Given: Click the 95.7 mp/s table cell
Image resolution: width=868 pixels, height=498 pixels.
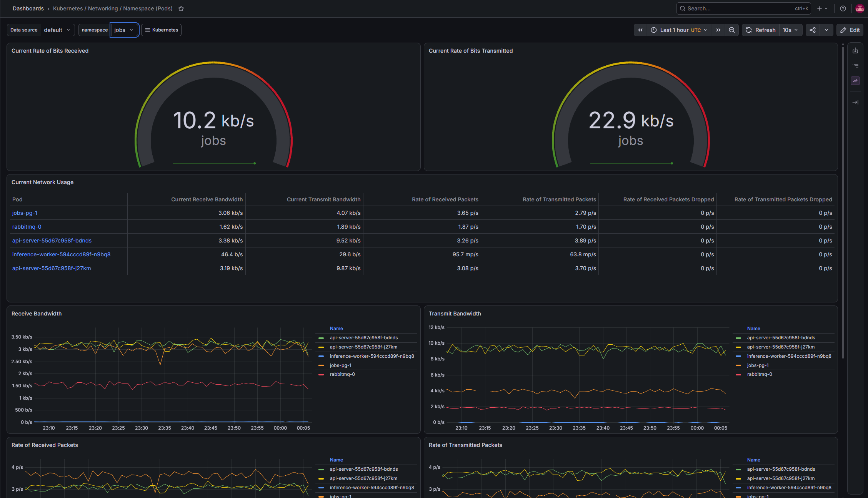Looking at the screenshot, I should [x=422, y=254].
